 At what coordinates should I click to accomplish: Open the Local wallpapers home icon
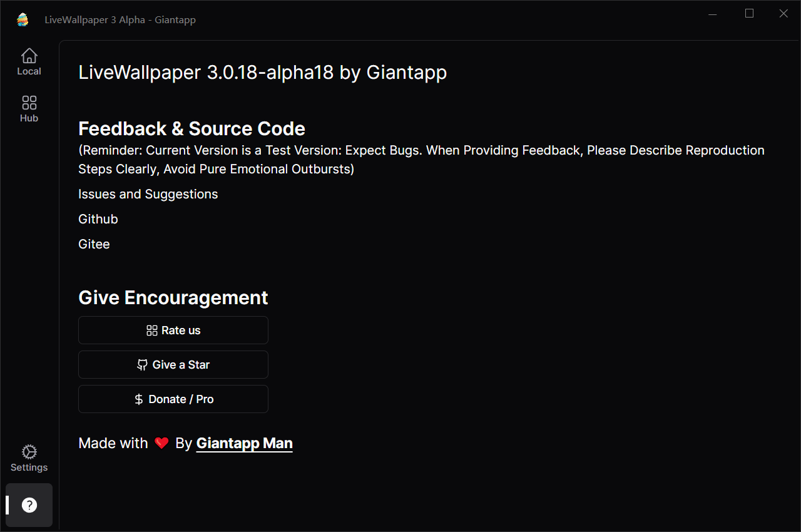29,56
